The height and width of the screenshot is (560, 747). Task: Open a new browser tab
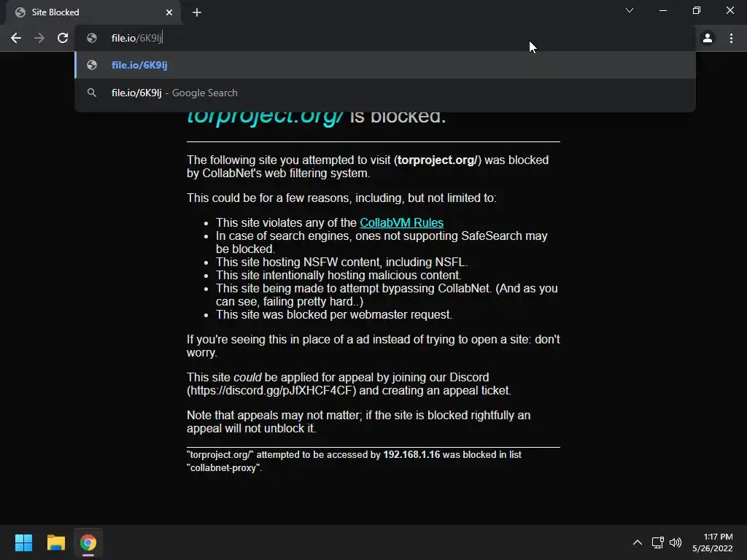pos(197,12)
